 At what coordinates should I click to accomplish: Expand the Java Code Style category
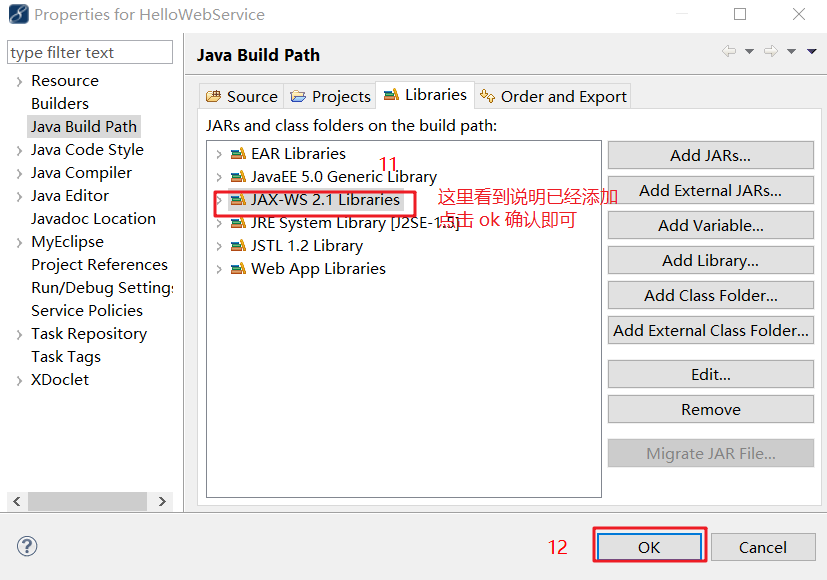[x=20, y=151]
